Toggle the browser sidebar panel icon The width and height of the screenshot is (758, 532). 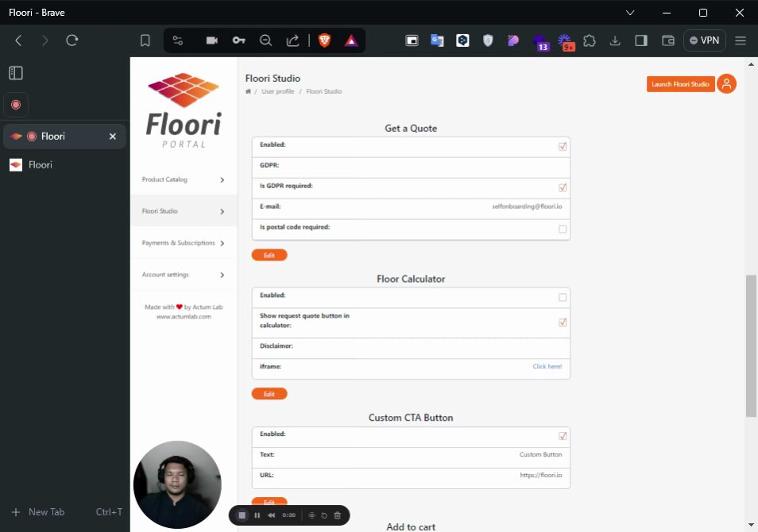coord(641,40)
